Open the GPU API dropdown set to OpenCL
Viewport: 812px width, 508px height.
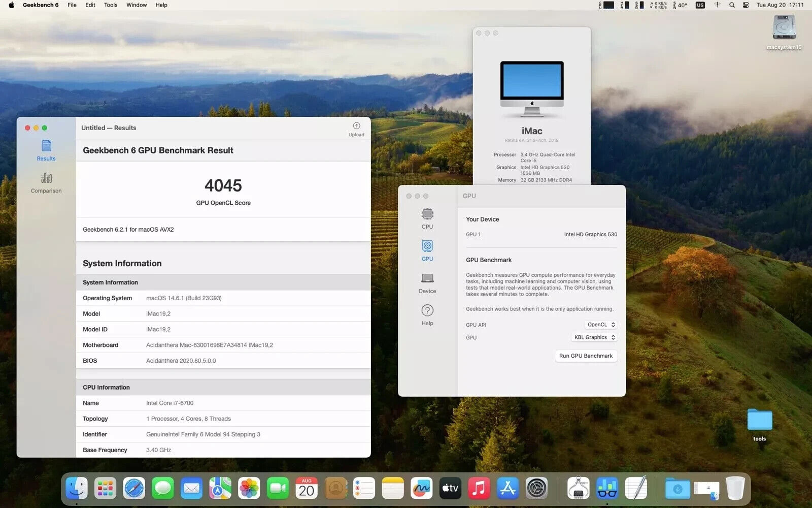(600, 325)
